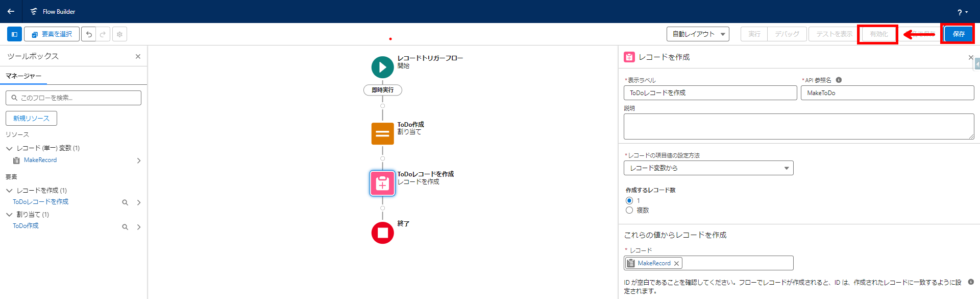Select the 複数 radio button
This screenshot has width=980, height=299.
click(x=629, y=210)
